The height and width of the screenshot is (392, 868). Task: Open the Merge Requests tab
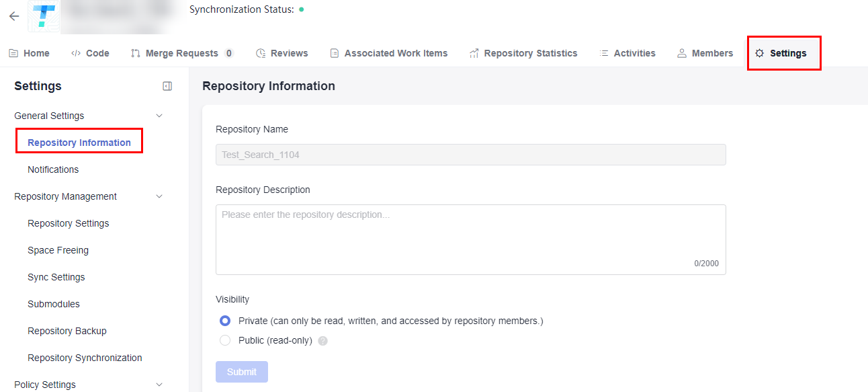tap(182, 53)
